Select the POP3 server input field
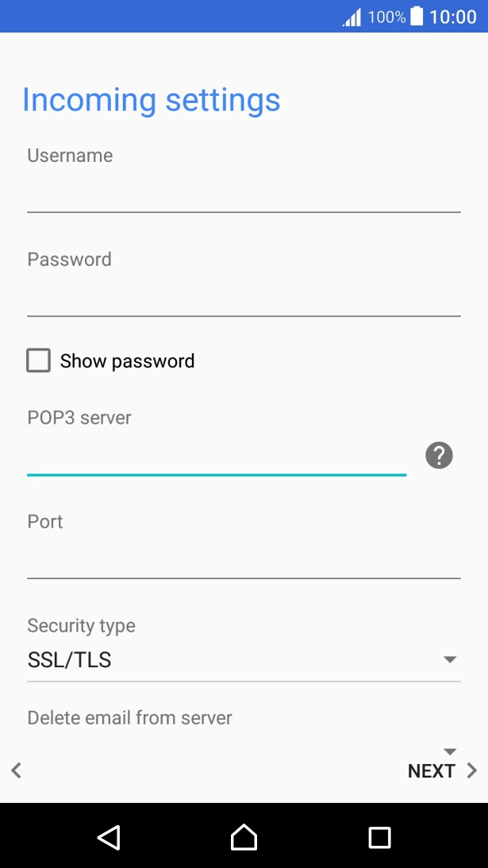 (x=216, y=457)
